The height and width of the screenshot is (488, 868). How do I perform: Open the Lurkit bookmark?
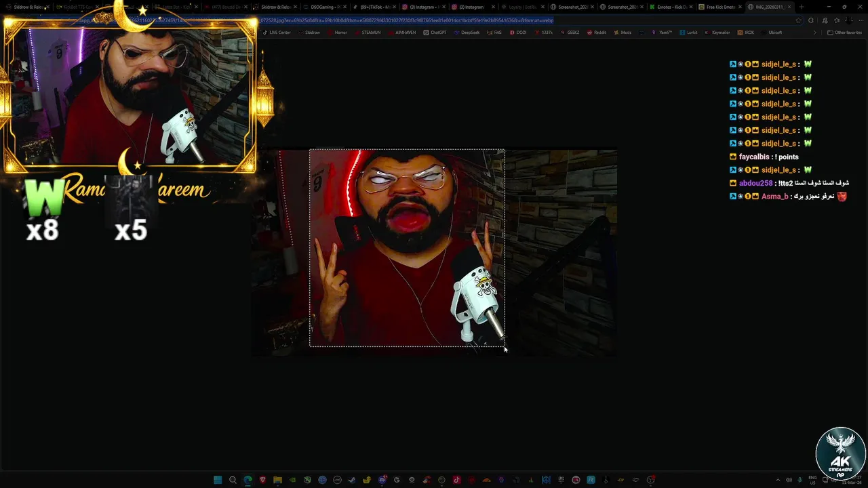coord(689,33)
